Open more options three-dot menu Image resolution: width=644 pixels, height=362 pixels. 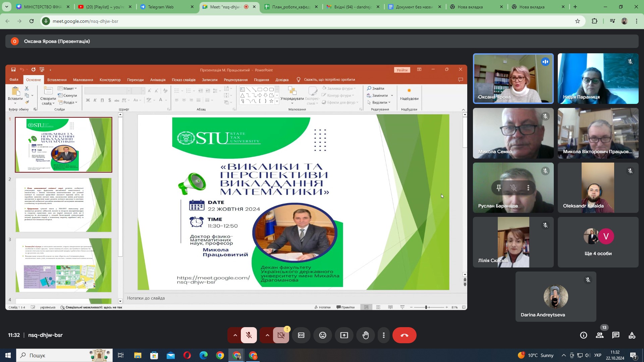[x=384, y=335]
